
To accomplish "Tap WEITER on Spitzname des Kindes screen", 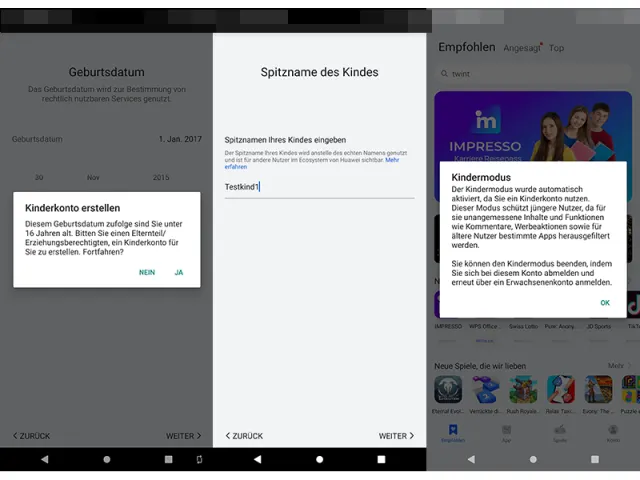I will point(396,436).
